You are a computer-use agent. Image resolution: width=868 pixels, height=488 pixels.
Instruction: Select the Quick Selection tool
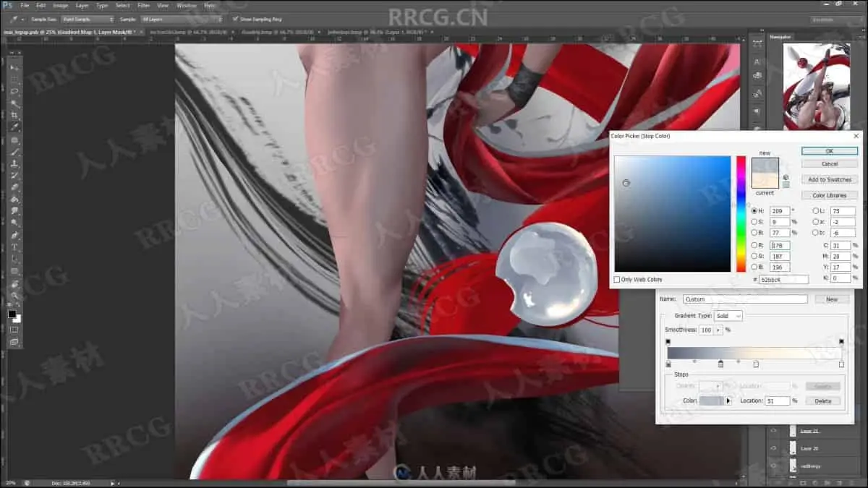pos(14,103)
